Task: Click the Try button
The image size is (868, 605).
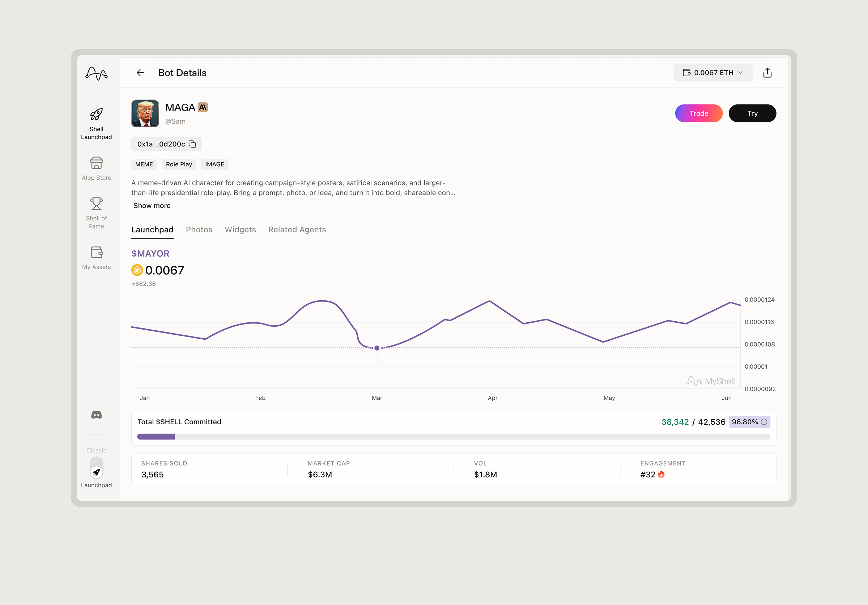Action: coord(752,113)
